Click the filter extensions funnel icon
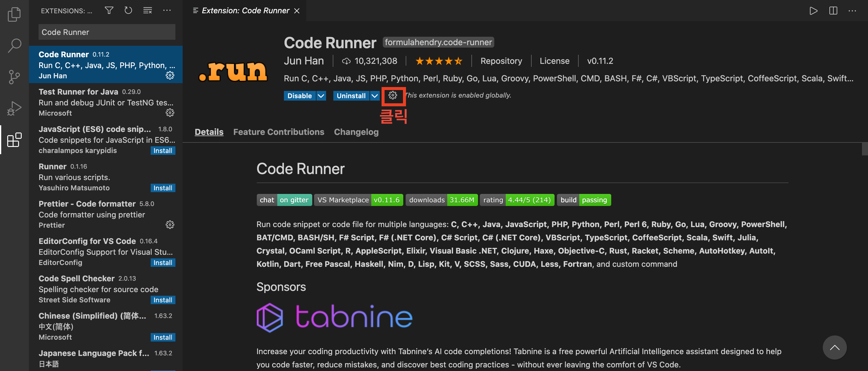The image size is (868, 371). point(109,11)
